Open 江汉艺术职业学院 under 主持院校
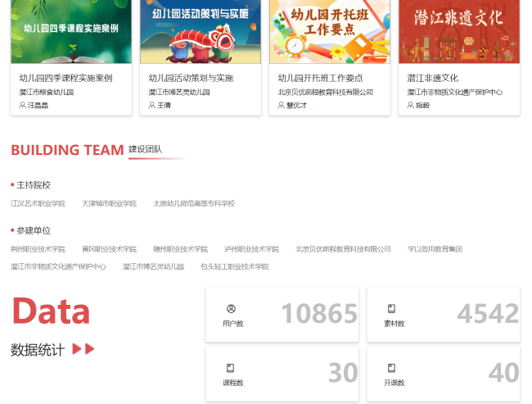Image resolution: width=532 pixels, height=404 pixels. coord(38,203)
